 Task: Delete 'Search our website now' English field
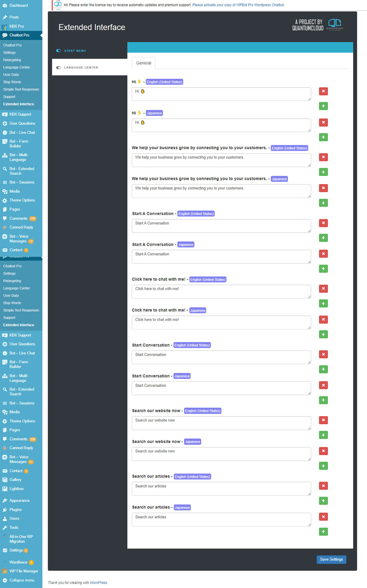click(323, 420)
